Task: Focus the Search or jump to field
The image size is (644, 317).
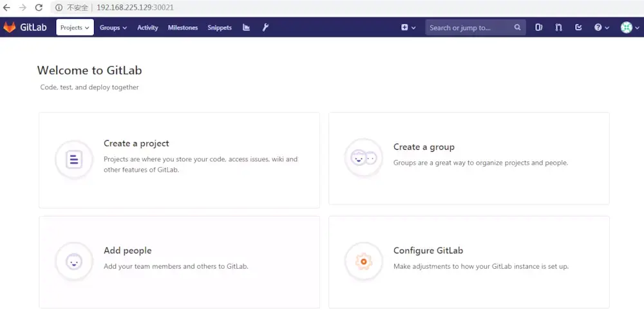Action: coord(475,28)
